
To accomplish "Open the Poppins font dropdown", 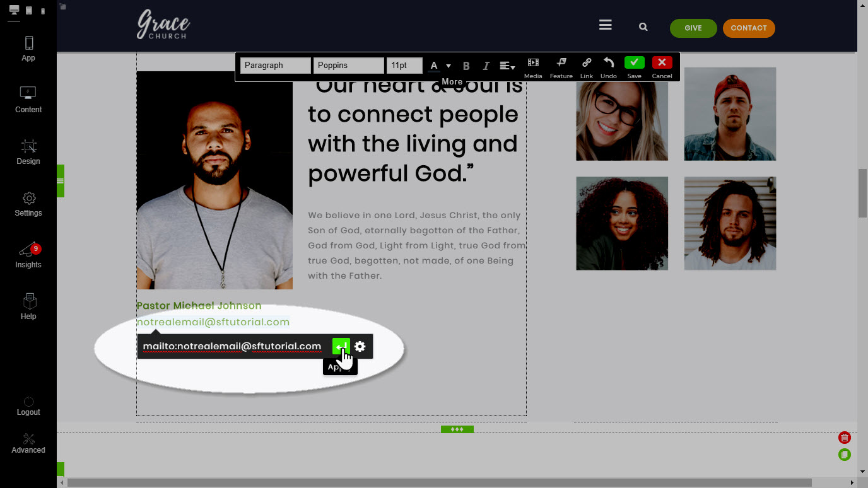I will pyautogui.click(x=349, y=66).
